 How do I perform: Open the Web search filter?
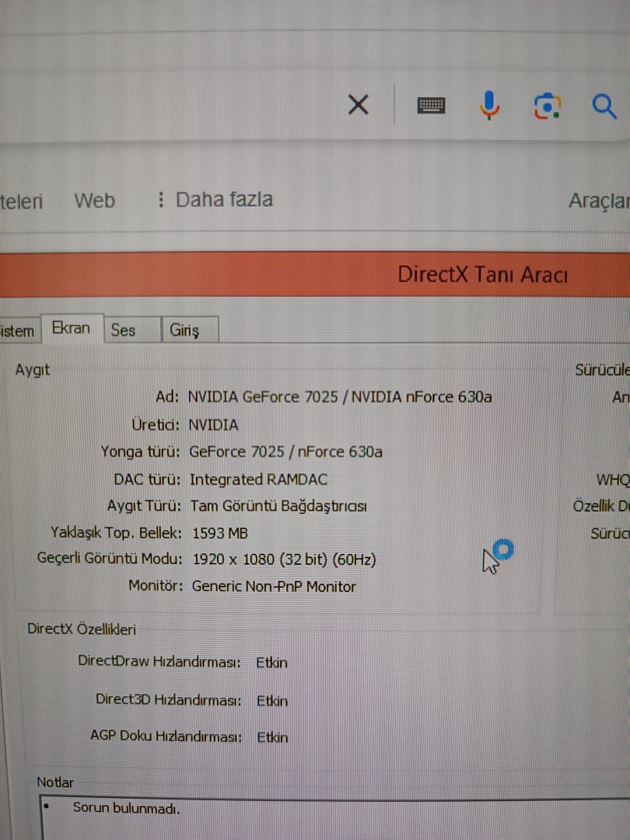click(x=94, y=201)
